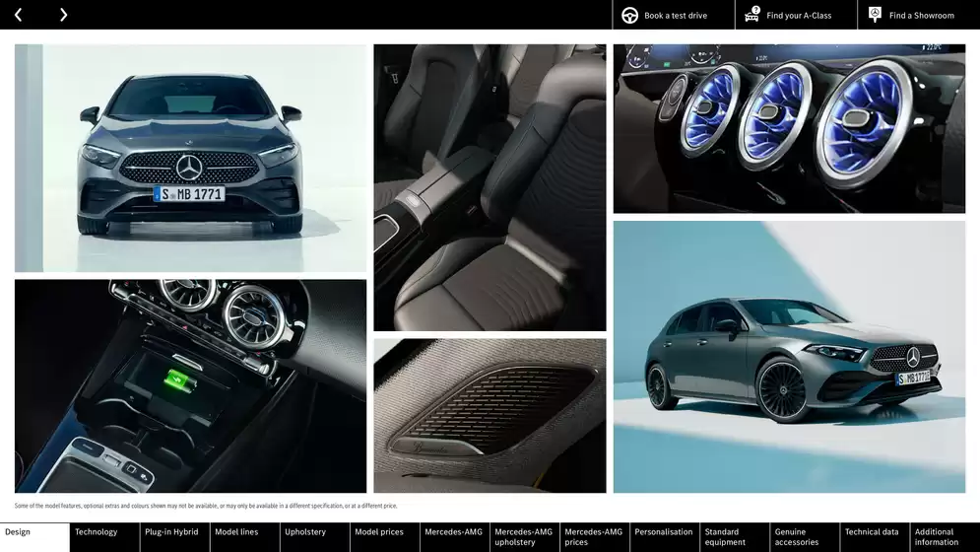Open the Mercedes-AMG prices tab

point(595,537)
